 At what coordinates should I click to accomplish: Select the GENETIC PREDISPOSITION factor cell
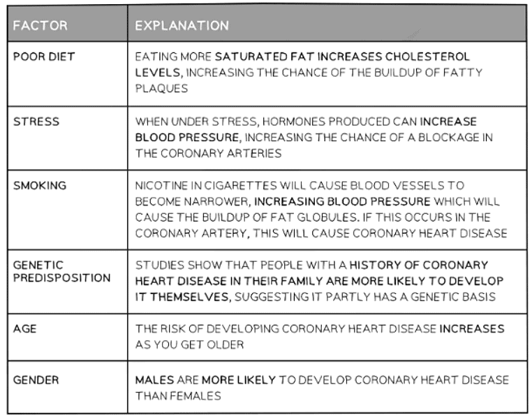click(61, 272)
